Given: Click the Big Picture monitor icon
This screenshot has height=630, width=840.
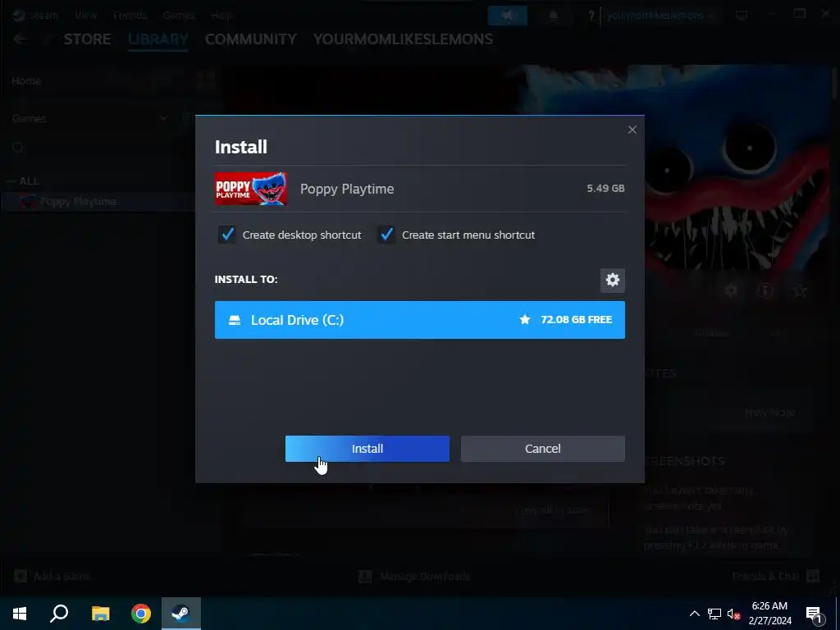Looking at the screenshot, I should (x=742, y=16).
